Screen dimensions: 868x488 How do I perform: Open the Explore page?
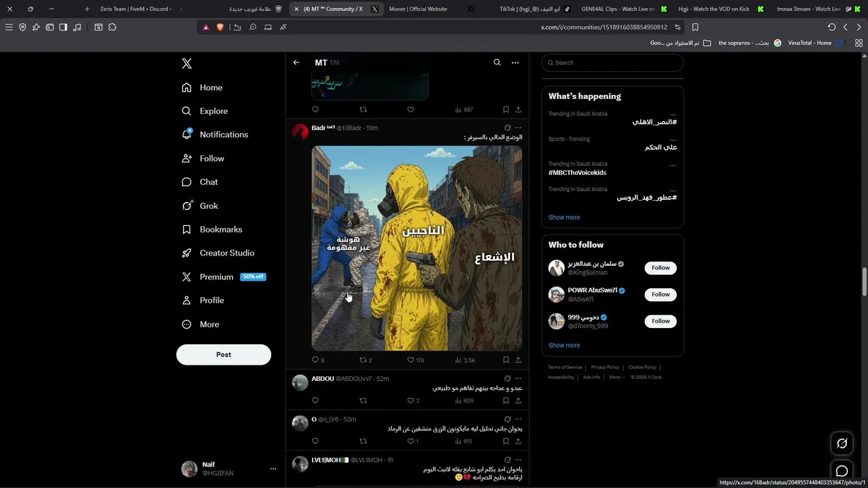[205, 111]
